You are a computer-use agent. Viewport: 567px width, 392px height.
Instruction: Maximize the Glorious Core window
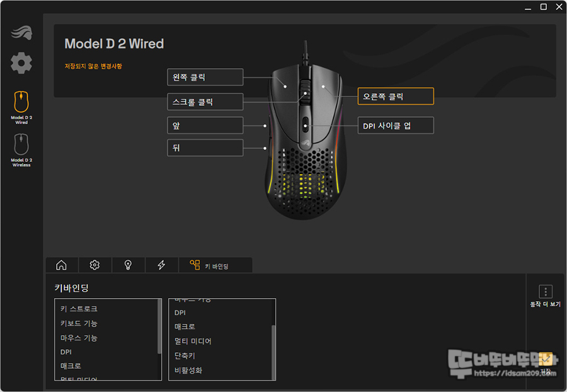click(x=543, y=7)
